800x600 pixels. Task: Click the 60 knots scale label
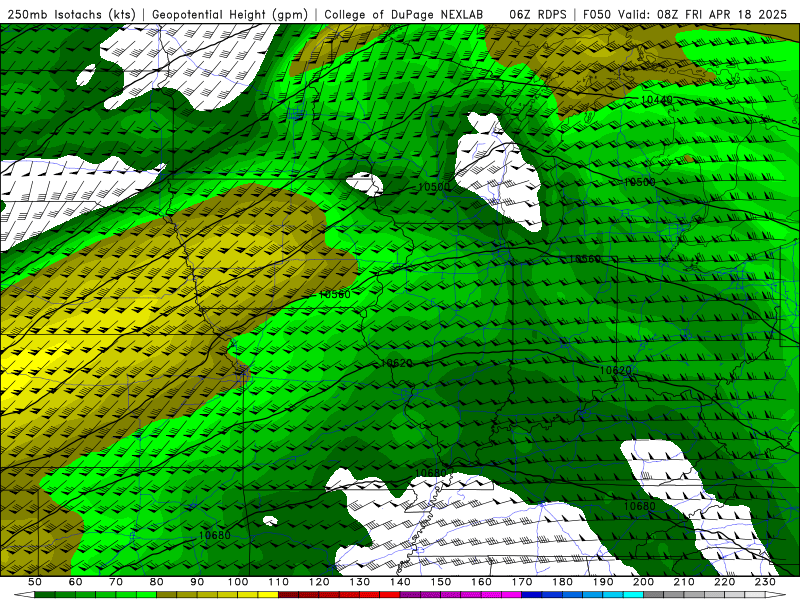click(76, 582)
